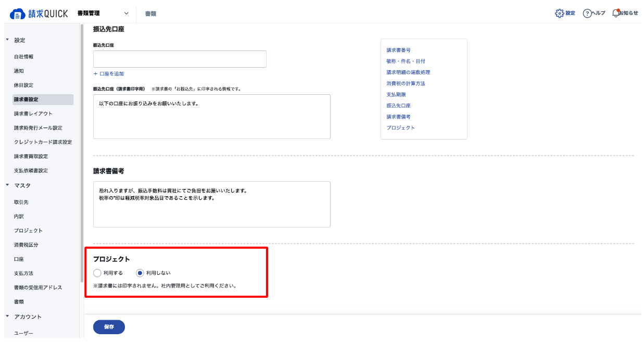Viewport: 644px width, 342px height.
Task: Open 支払依頼書設定 in the sidebar
Action: click(31, 170)
